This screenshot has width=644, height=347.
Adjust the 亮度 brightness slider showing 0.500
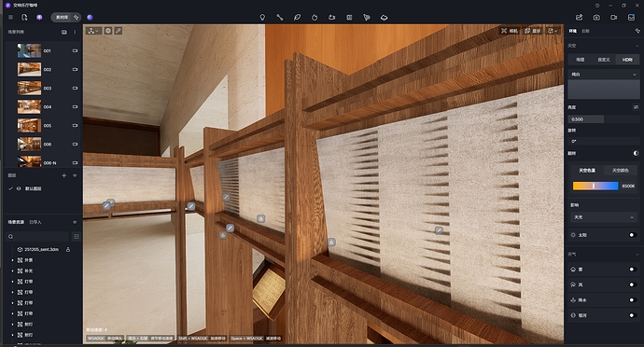pyautogui.click(x=603, y=119)
